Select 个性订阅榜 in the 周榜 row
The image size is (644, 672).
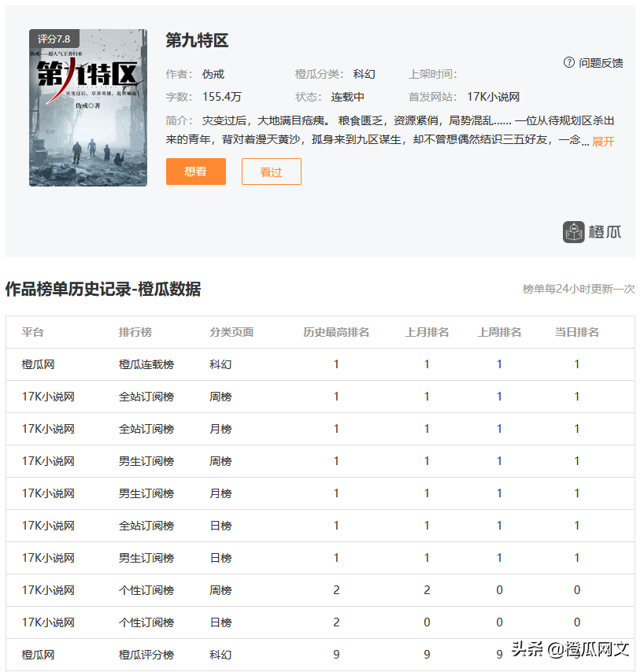[146, 590]
